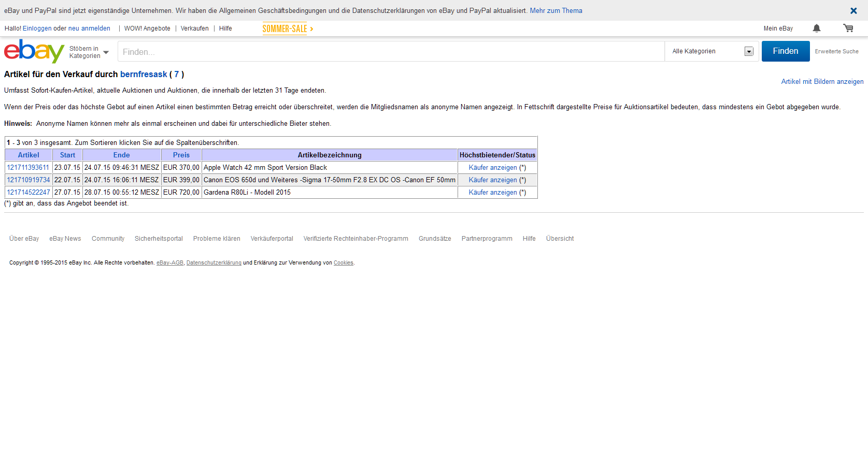Click Höchstbietender/Status column header

point(497,155)
